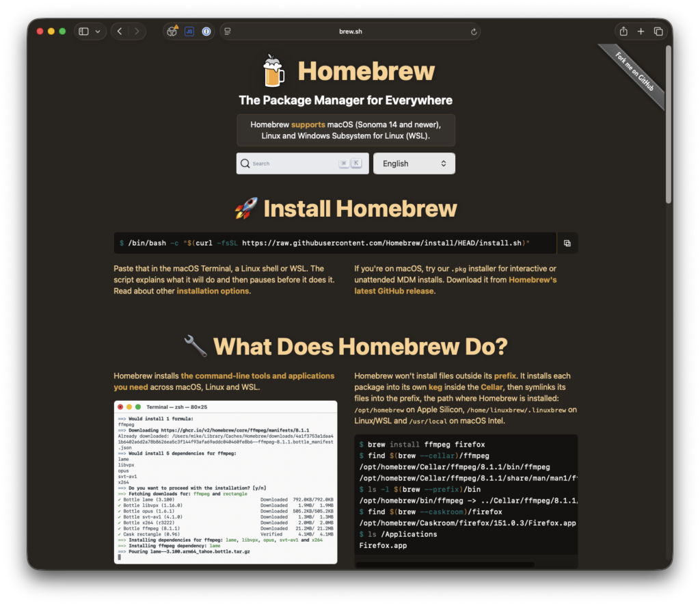Click the 'What Does Homebrew Do?' heading
Image resolution: width=700 pixels, height=606 pixels.
[x=360, y=347]
